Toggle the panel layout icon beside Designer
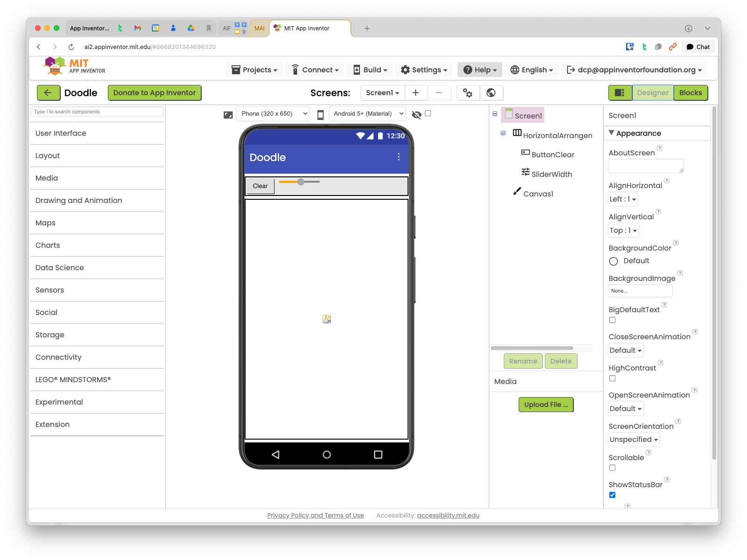747x560 pixels. (x=620, y=93)
